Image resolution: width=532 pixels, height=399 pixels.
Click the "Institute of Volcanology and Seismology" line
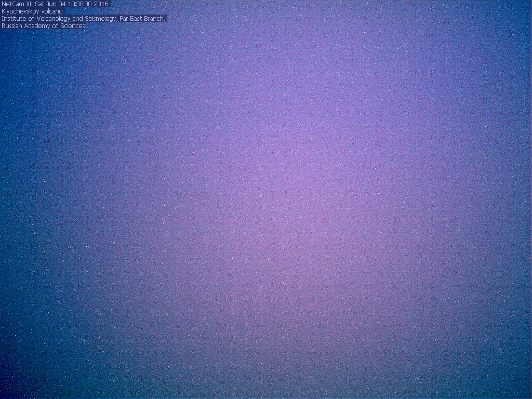[84, 19]
